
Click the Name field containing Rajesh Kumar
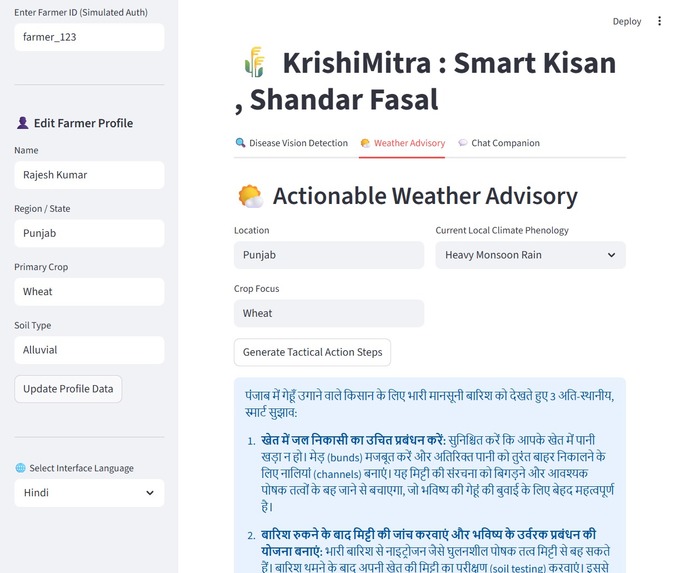[x=89, y=175]
